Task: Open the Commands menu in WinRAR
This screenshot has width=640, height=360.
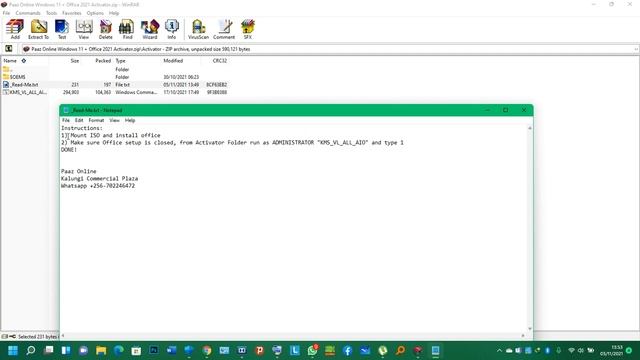Action: 28,13
